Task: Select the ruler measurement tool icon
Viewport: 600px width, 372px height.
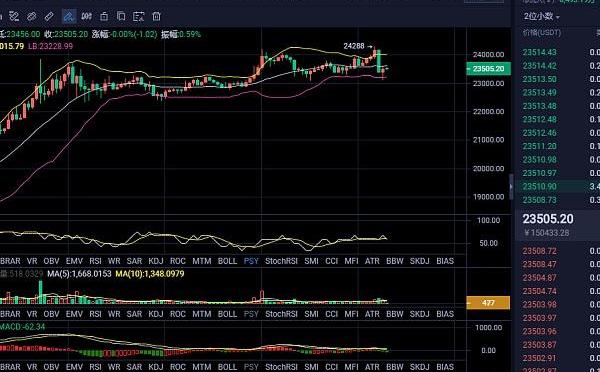Action: 49,16
